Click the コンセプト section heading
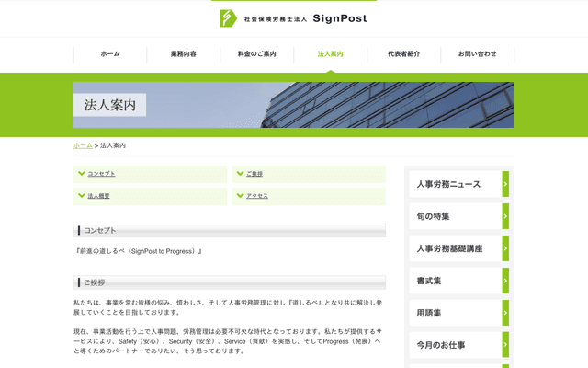This screenshot has height=368, width=588. (x=230, y=231)
